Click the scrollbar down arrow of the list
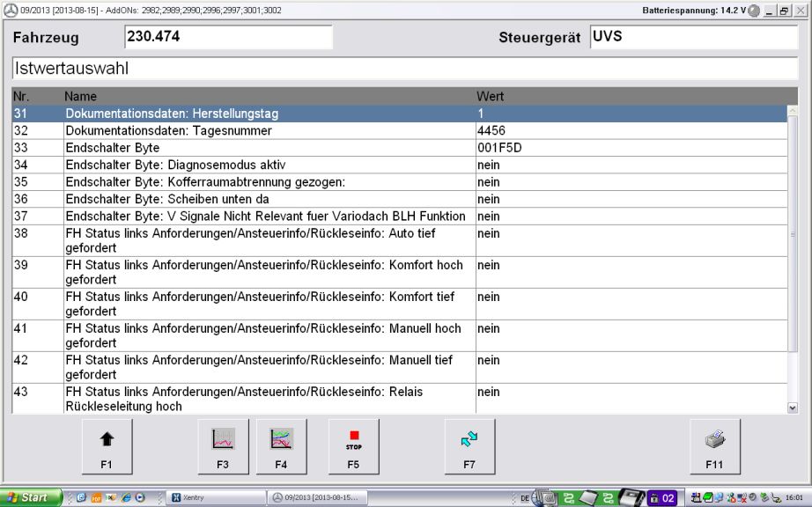The height and width of the screenshot is (507, 812). point(793,408)
